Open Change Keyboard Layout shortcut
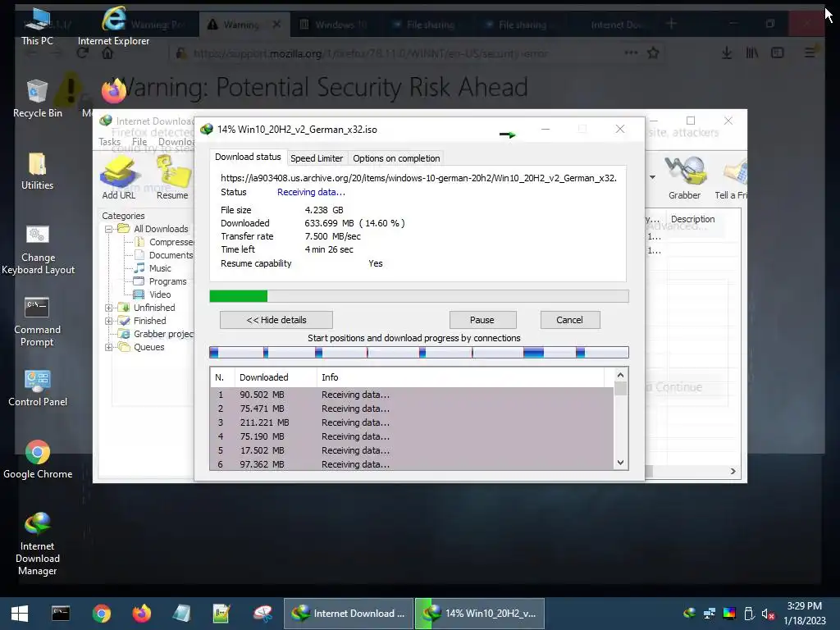The height and width of the screenshot is (630, 840). (38, 249)
